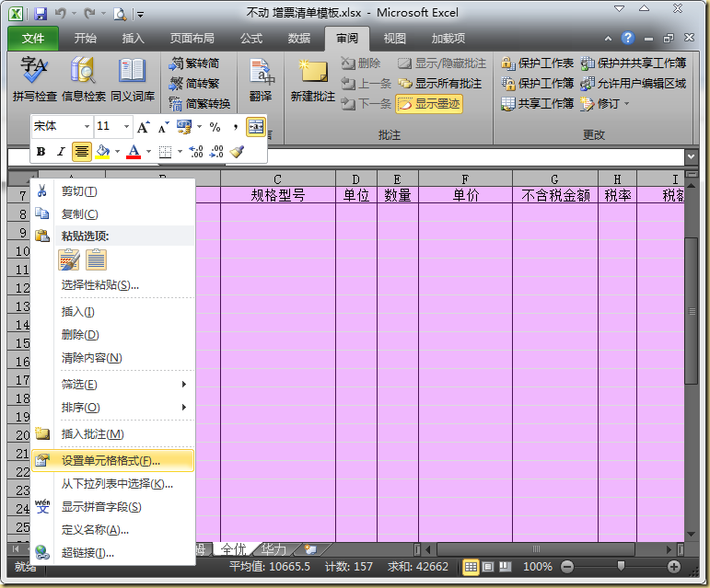Click the format painter brush
This screenshot has height=588, width=710.
237,152
